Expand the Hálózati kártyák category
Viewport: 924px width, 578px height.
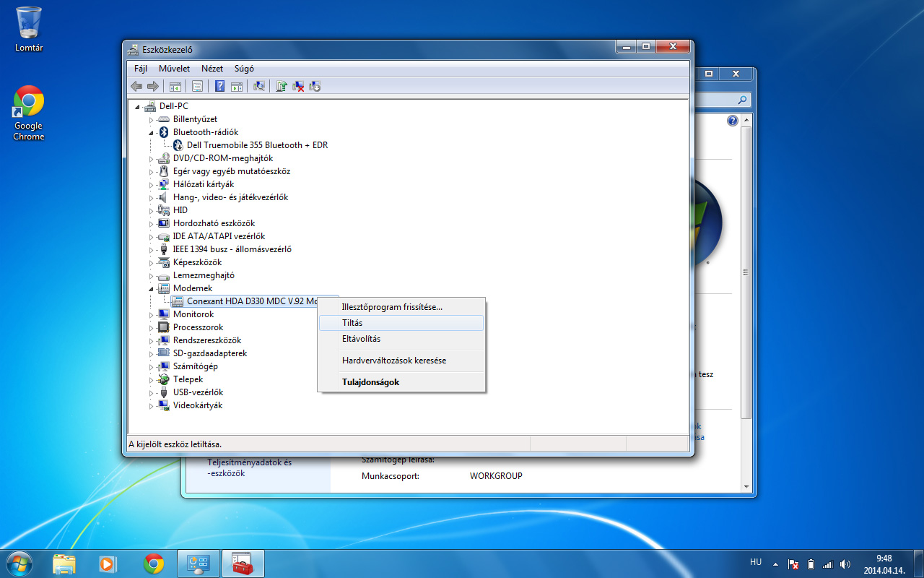click(x=152, y=184)
